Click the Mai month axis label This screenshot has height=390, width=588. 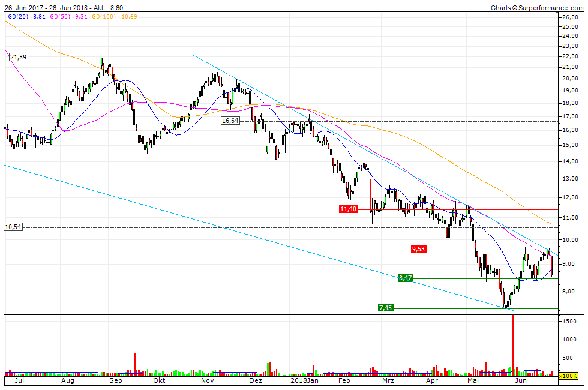tap(473, 380)
